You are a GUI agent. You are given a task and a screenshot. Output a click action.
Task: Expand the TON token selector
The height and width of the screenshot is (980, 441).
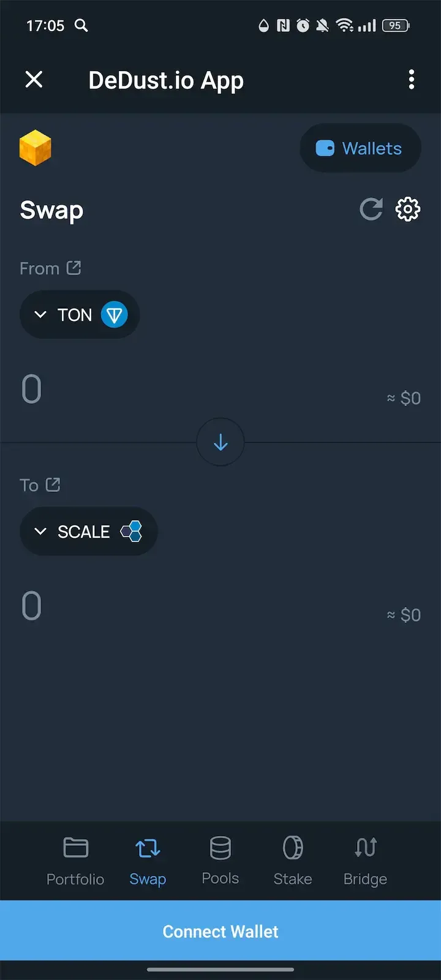tap(40, 314)
